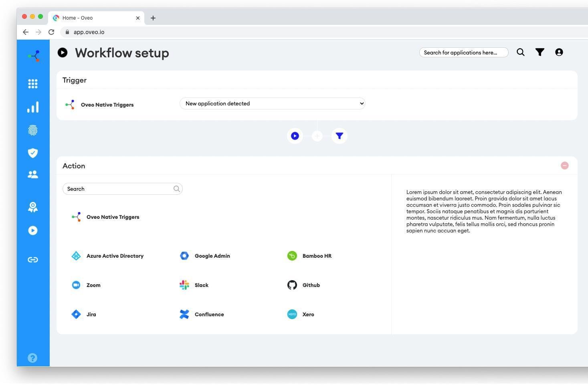
Task: Click the filter funnel icon in header
Action: coord(540,52)
